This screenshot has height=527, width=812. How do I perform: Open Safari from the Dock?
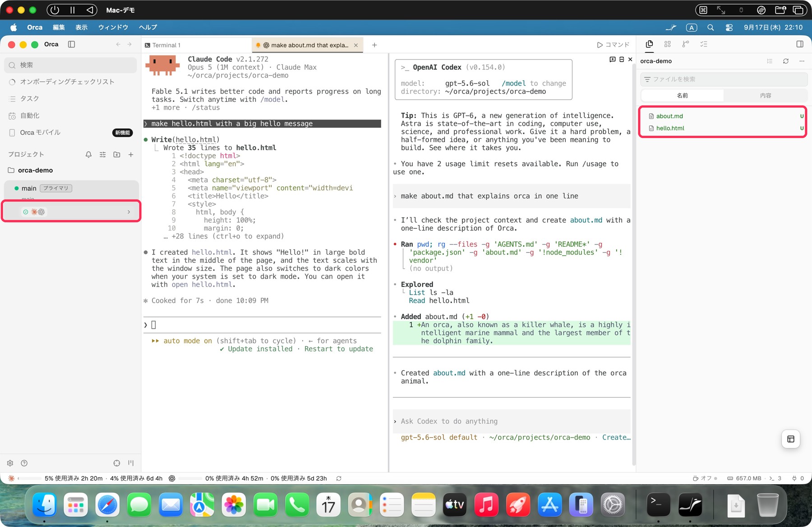107,504
